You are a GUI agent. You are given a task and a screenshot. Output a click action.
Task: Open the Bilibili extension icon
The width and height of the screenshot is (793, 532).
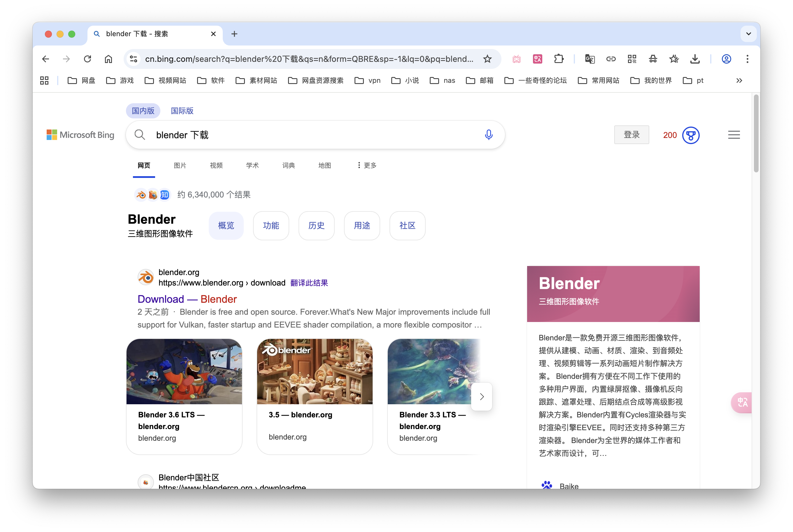516,59
